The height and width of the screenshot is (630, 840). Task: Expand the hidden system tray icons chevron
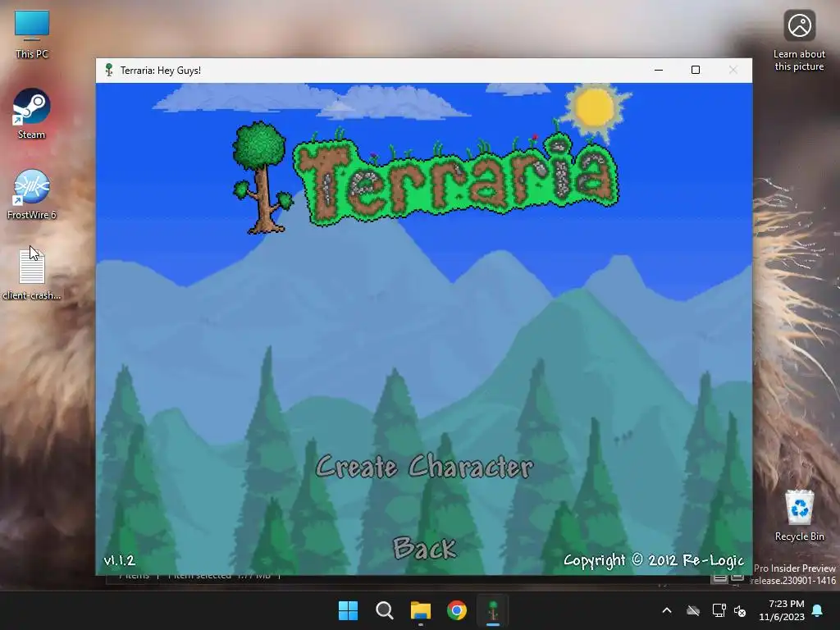click(667, 610)
